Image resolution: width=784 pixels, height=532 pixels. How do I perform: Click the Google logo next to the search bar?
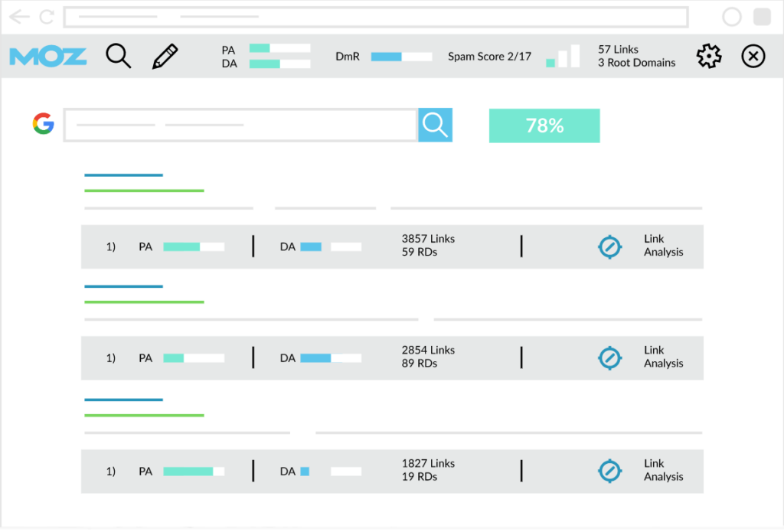[44, 124]
